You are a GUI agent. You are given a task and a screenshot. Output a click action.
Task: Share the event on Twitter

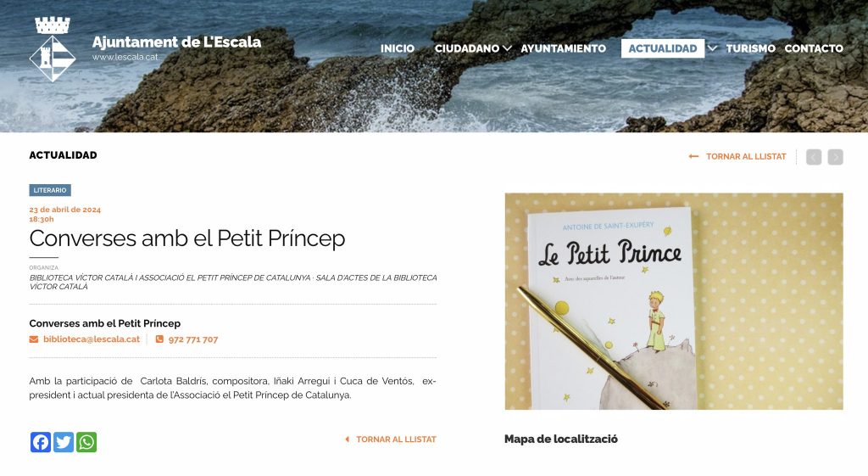[x=64, y=442]
